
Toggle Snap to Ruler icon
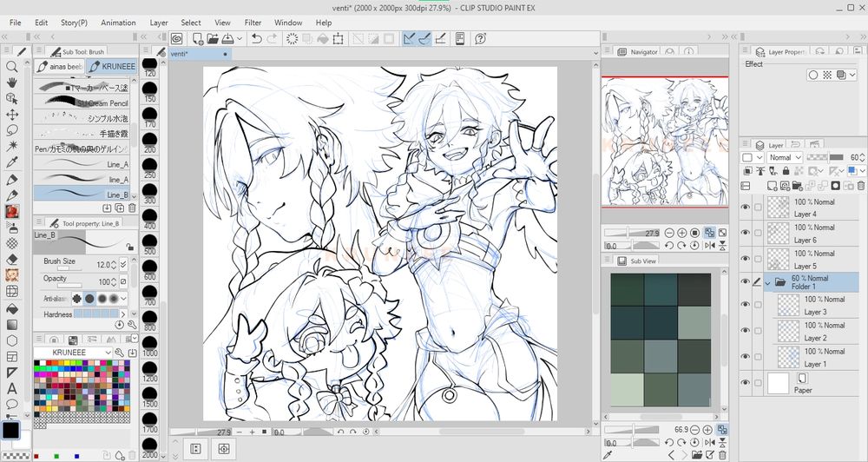click(409, 38)
